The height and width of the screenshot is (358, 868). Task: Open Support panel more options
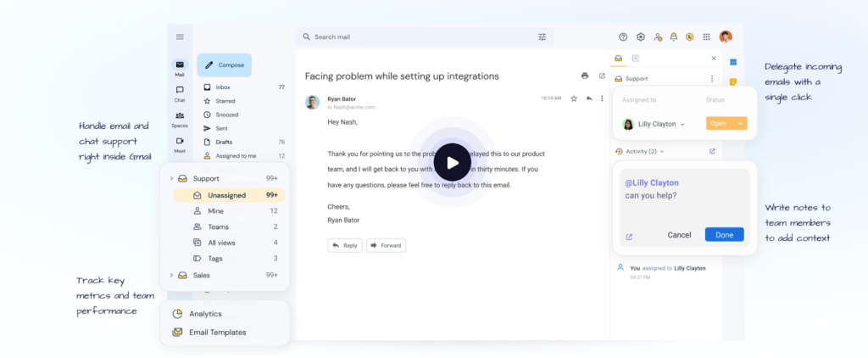tap(712, 79)
